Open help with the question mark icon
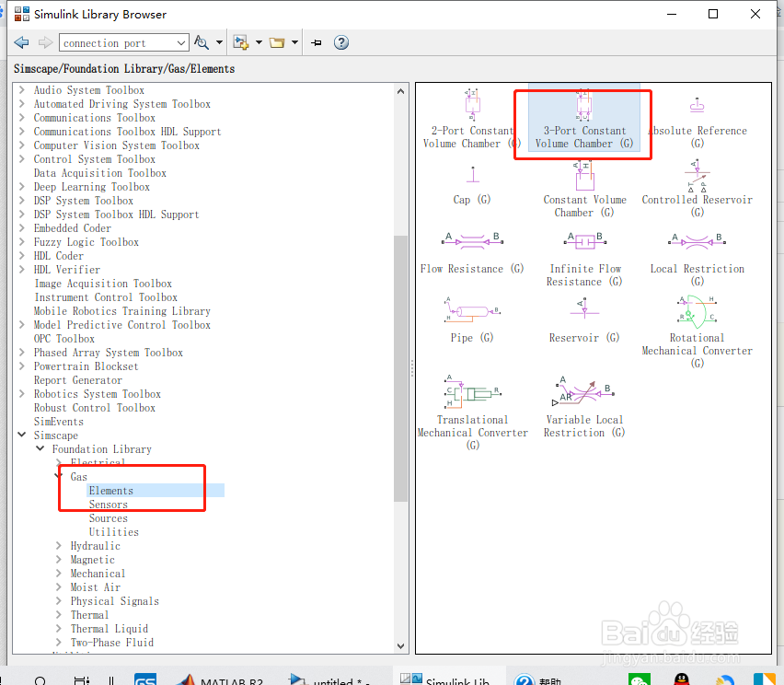The height and width of the screenshot is (685, 784). tap(341, 42)
